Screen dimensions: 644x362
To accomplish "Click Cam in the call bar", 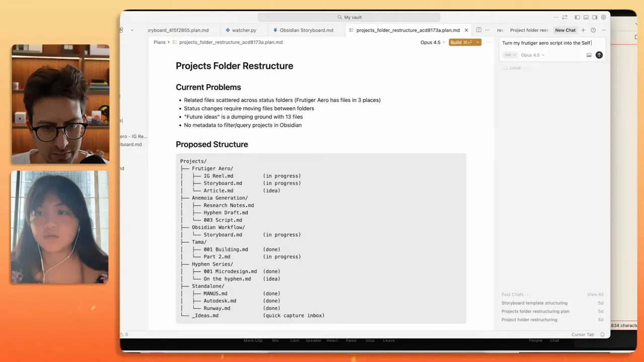I will coord(294,340).
